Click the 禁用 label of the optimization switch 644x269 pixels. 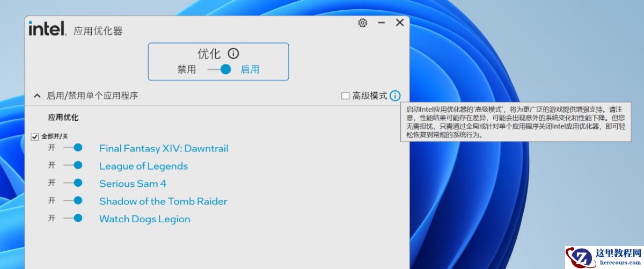click(x=187, y=69)
